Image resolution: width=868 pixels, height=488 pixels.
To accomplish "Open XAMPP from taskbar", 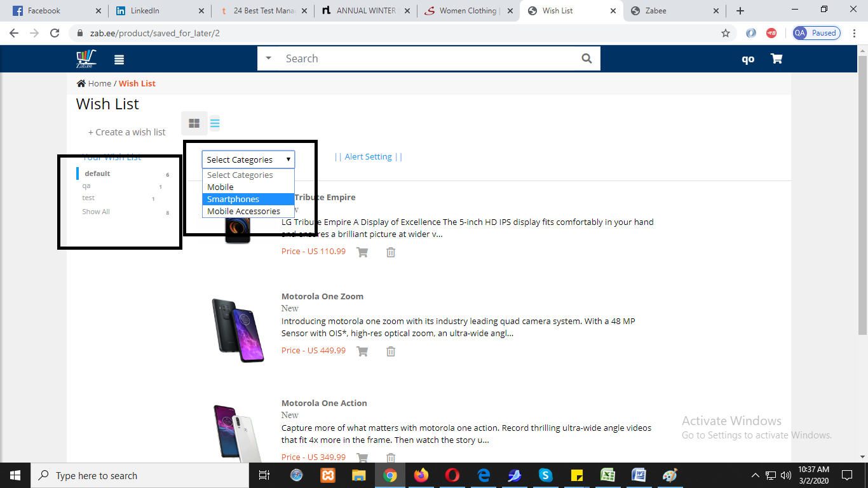I will [x=327, y=475].
